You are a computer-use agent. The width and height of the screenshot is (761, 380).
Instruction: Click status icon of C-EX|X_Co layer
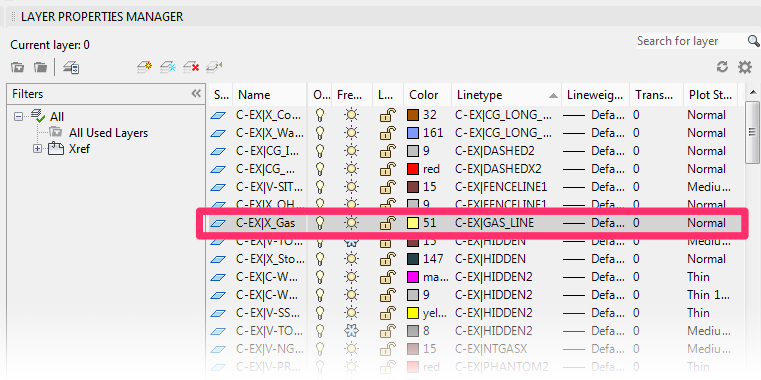click(x=218, y=116)
